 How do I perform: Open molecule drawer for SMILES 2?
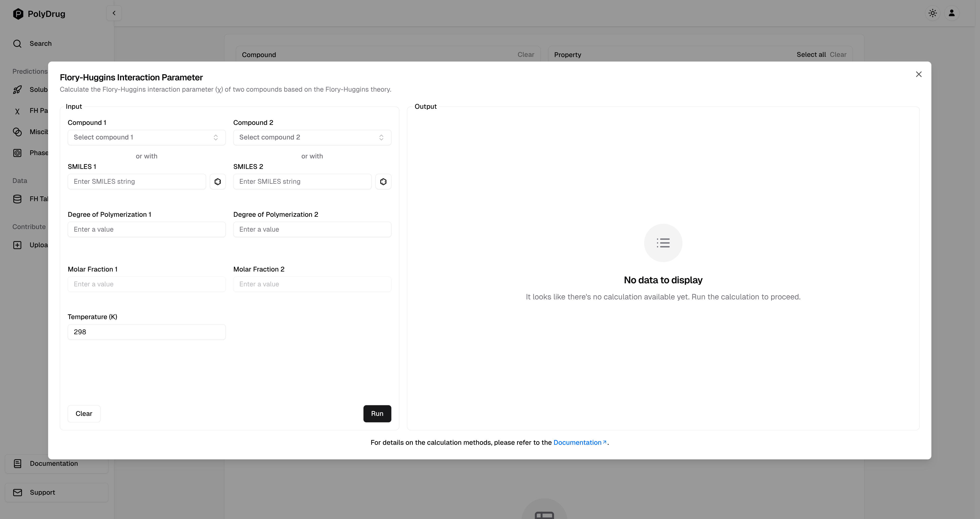coord(383,182)
